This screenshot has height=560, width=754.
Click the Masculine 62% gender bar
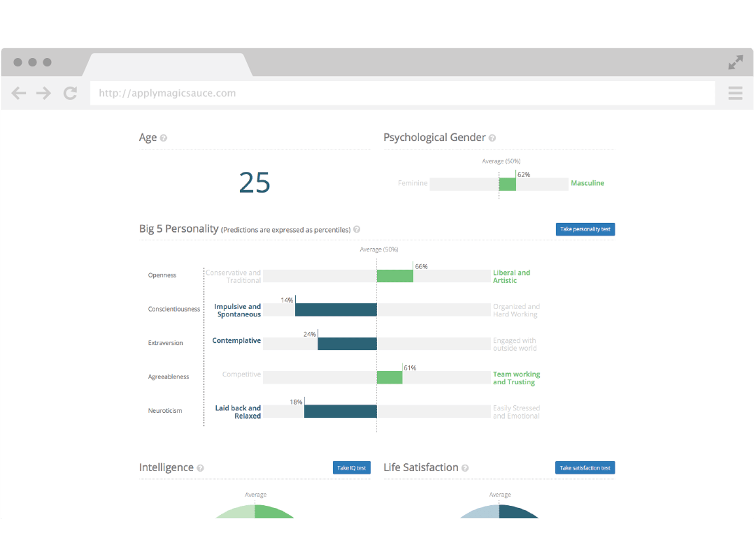pyautogui.click(x=507, y=184)
